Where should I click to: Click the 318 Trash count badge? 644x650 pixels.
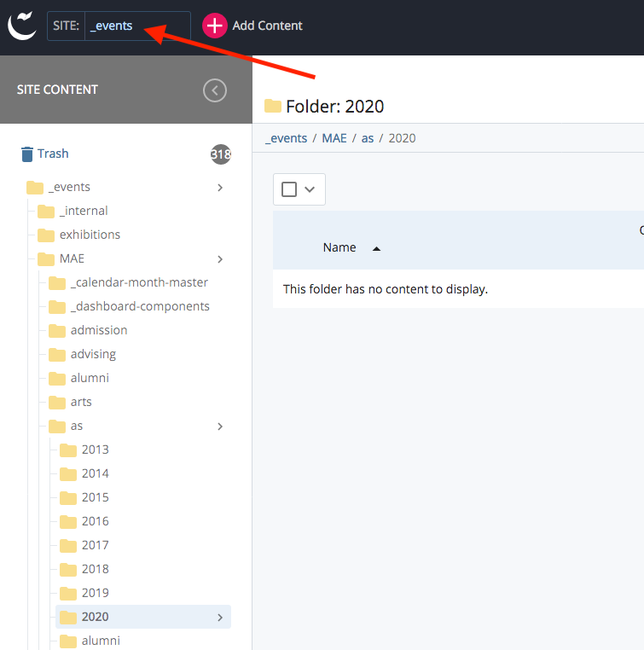[x=221, y=154]
